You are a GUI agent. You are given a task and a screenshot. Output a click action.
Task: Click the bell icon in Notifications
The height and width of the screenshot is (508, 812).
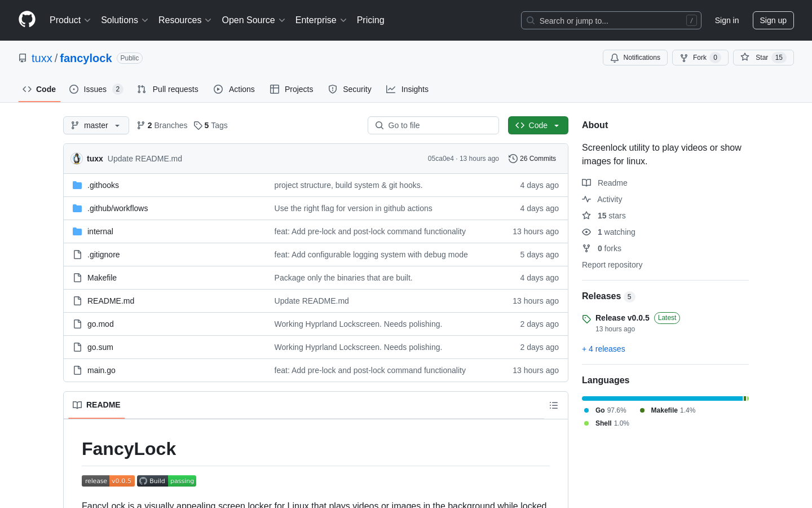tap(615, 58)
